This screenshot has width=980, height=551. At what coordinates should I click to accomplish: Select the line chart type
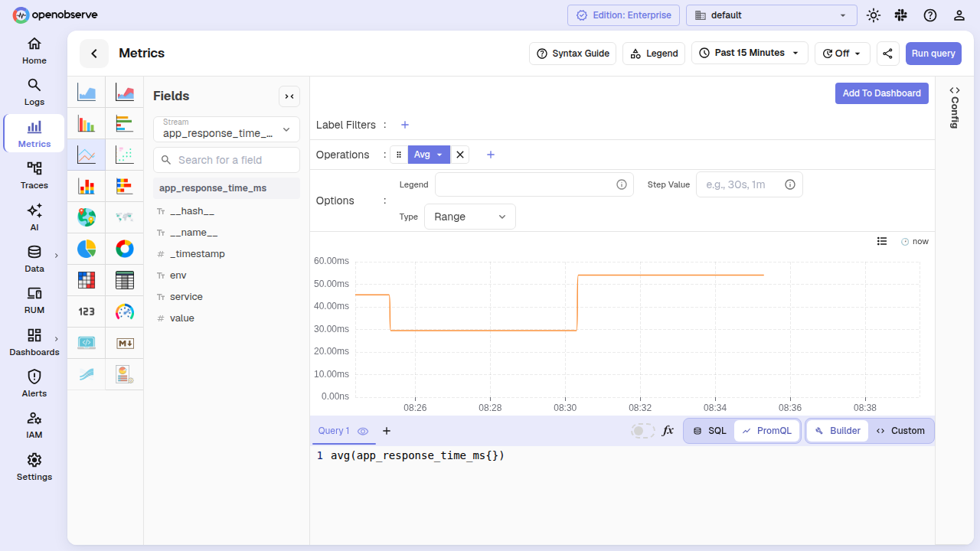[87, 155]
